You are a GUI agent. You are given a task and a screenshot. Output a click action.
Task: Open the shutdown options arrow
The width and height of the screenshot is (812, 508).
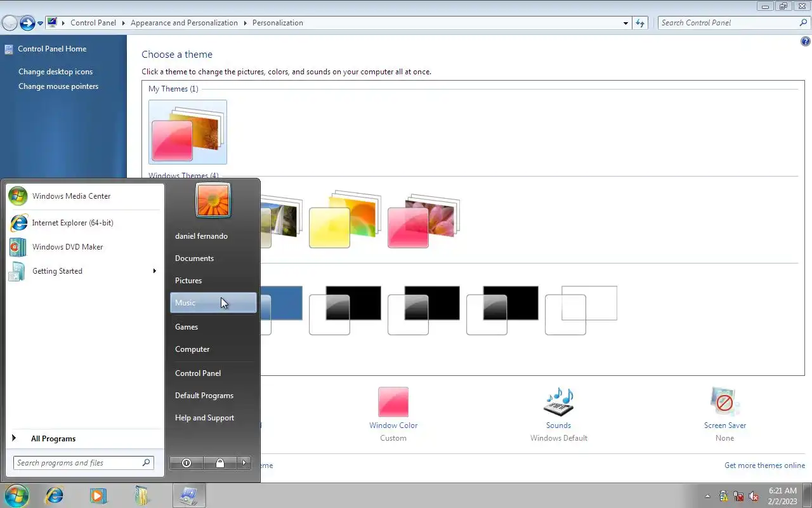245,463
